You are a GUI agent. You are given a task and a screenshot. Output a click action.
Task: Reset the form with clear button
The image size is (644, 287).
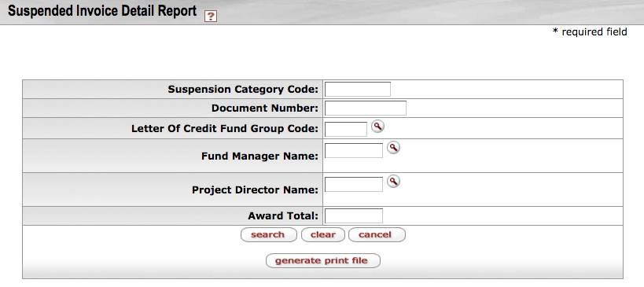tap(323, 235)
